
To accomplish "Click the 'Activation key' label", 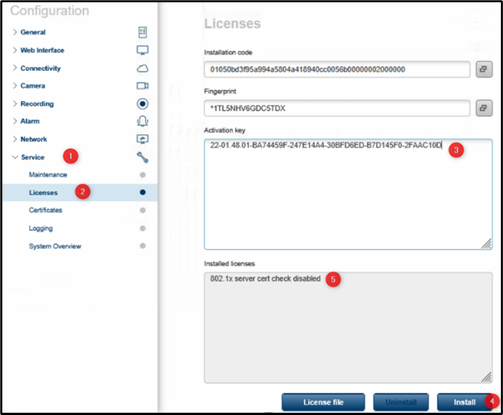I will click(225, 130).
